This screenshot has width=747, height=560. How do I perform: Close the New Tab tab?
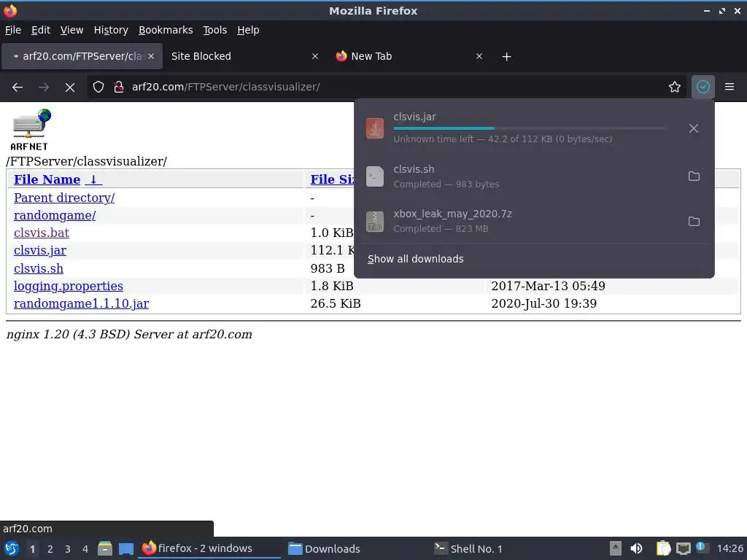[479, 56]
